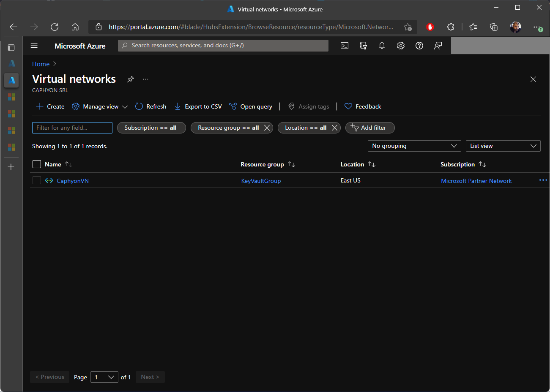Open the Microsoft Partner Network subscription link
The width and height of the screenshot is (550, 392).
(x=476, y=181)
